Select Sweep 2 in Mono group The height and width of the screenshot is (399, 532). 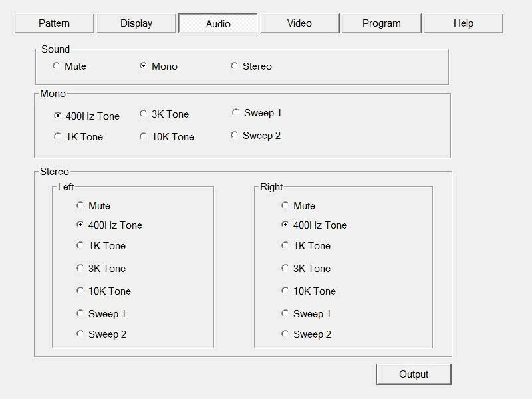[x=235, y=136]
